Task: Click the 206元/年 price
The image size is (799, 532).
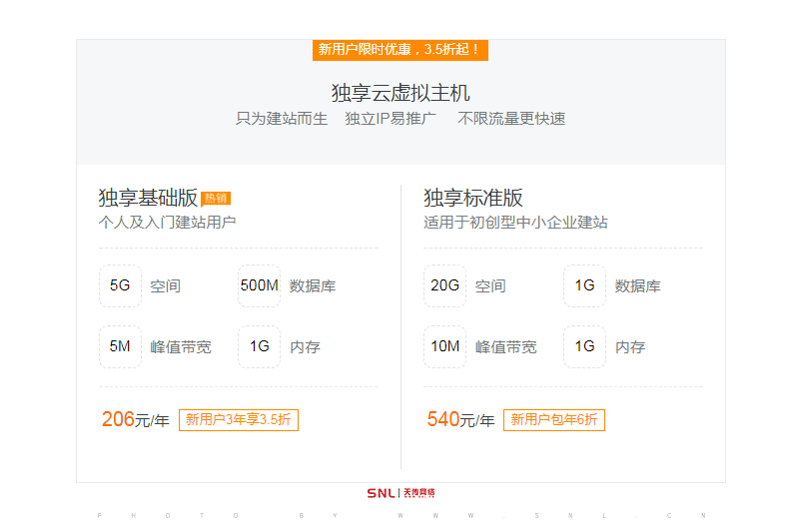Action: 136,419
